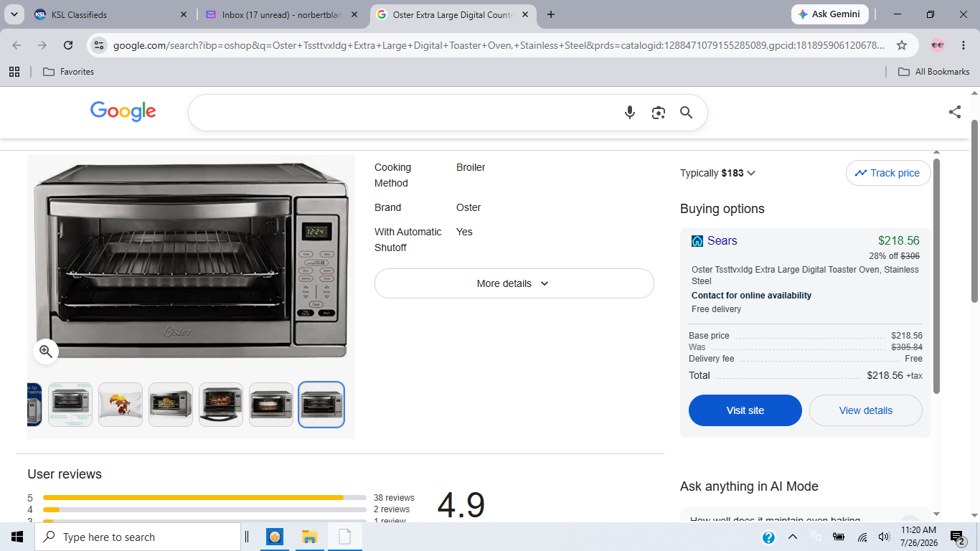
Task: Open the apps grid in bookmarks bar
Action: 14,72
